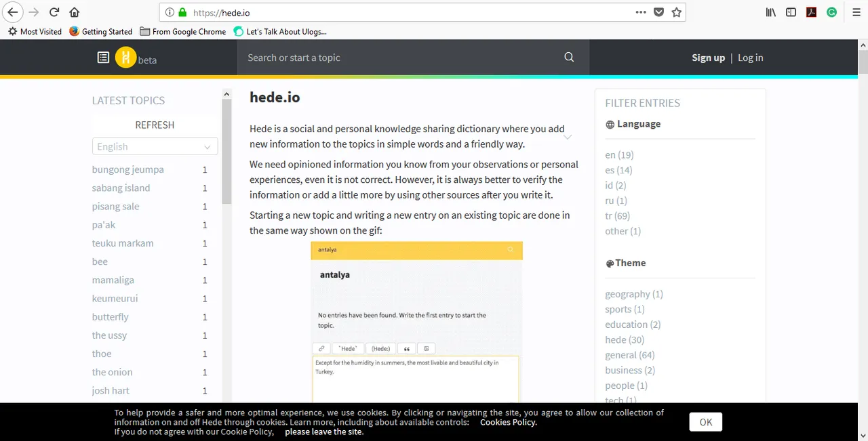
Task: Click OK on the cookie banner
Action: (706, 422)
